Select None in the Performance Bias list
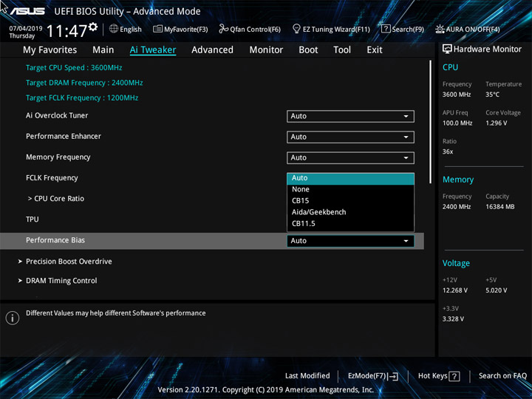532x399 pixels. 350,189
